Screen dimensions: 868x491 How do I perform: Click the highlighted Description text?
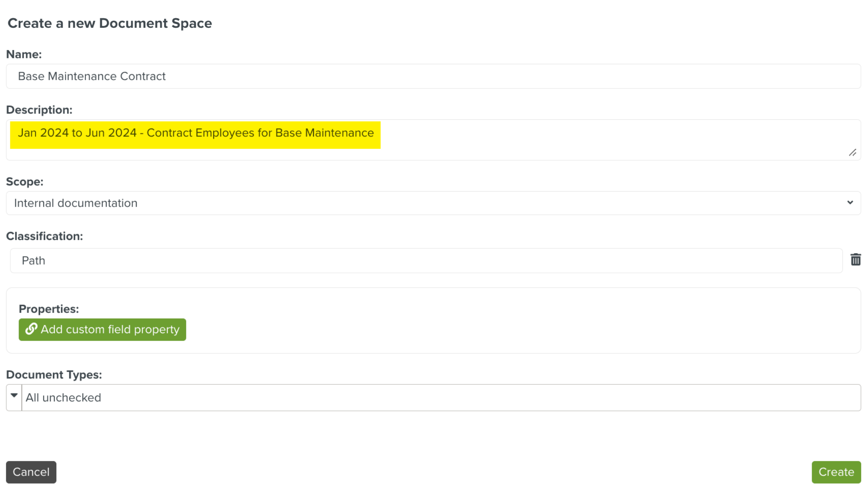[x=195, y=133]
